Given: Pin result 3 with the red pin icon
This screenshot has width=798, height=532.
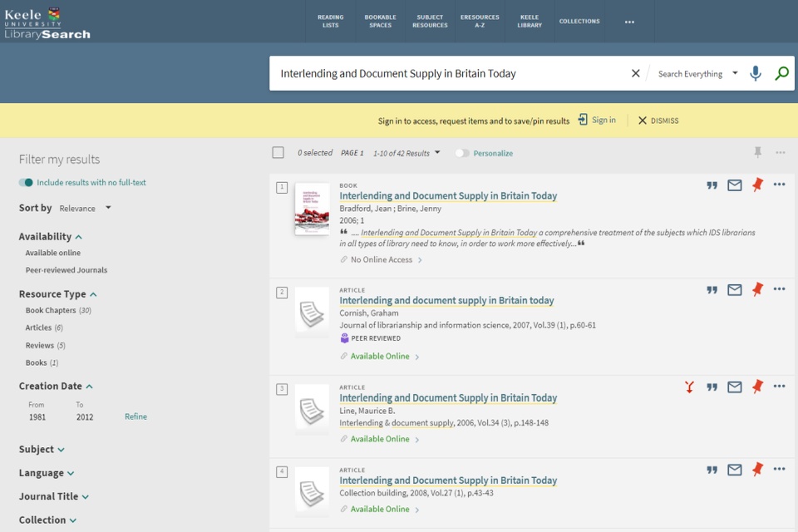Looking at the screenshot, I should tap(756, 387).
